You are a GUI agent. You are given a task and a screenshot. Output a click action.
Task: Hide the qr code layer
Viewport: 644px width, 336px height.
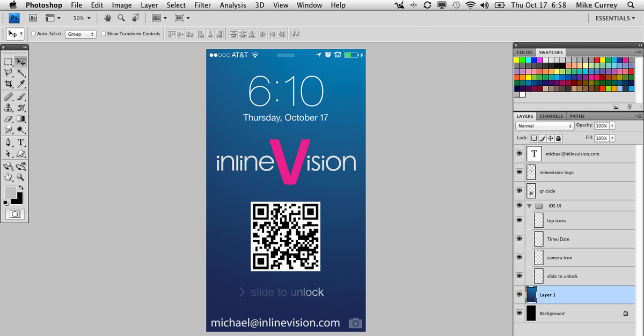(x=519, y=191)
